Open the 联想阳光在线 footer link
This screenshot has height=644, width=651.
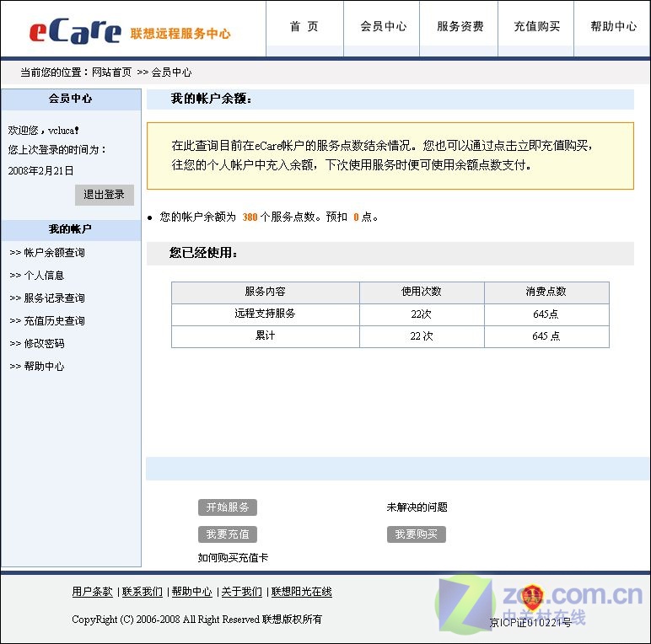click(x=301, y=591)
